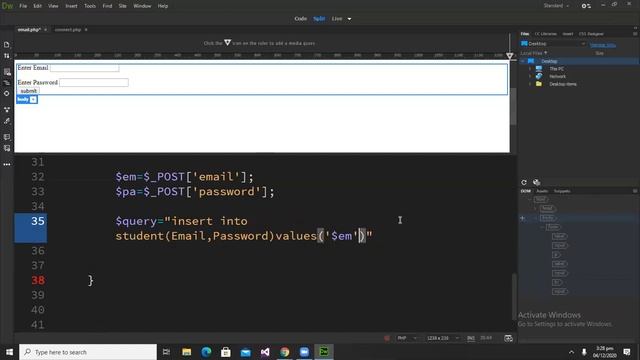Click the media query triangle on the ruler

[509, 56]
